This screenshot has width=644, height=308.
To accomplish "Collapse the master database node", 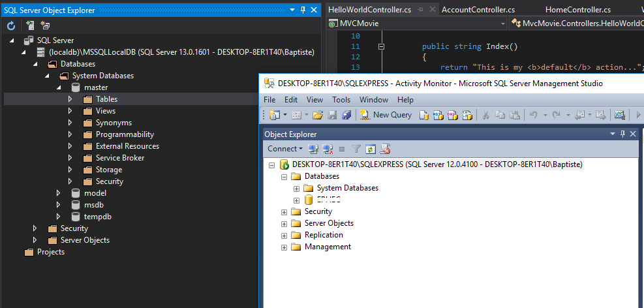I will click(x=59, y=87).
